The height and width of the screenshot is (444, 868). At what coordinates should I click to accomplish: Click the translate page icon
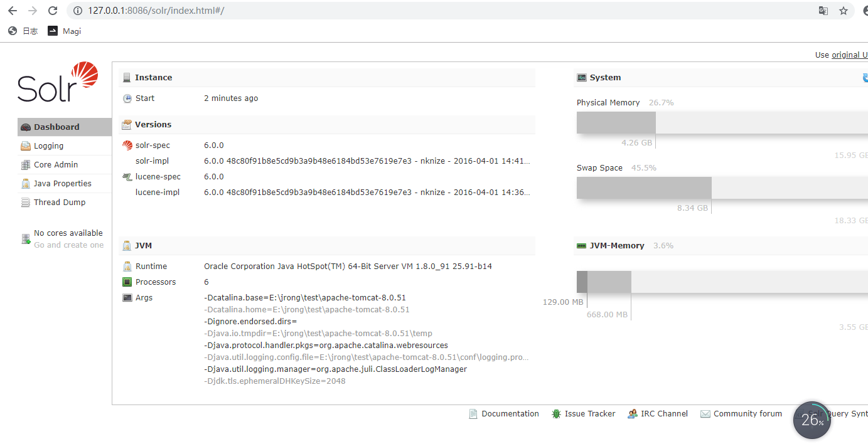tap(823, 11)
